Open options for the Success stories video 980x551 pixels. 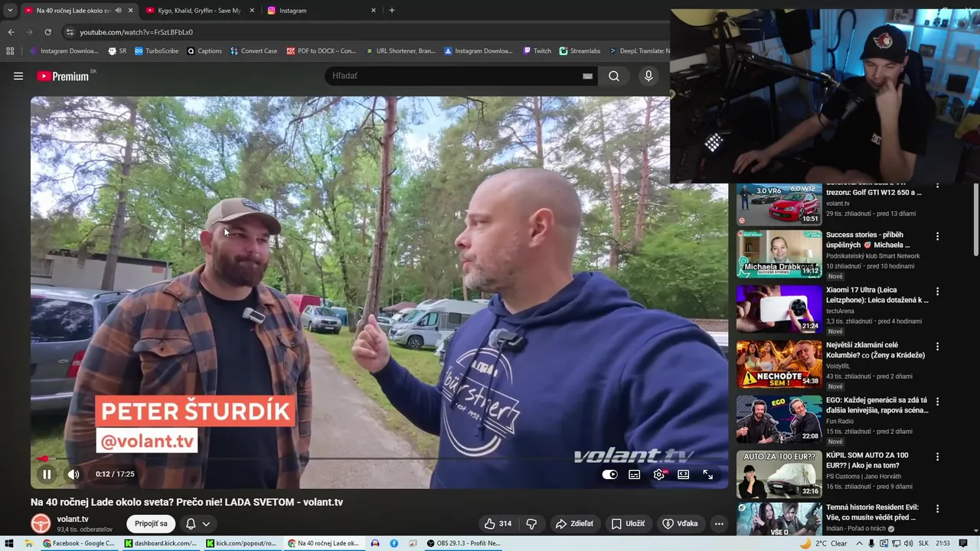click(937, 236)
